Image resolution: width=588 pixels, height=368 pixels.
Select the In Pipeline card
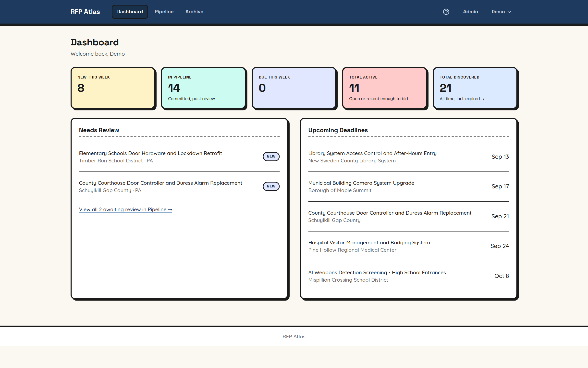(x=203, y=88)
